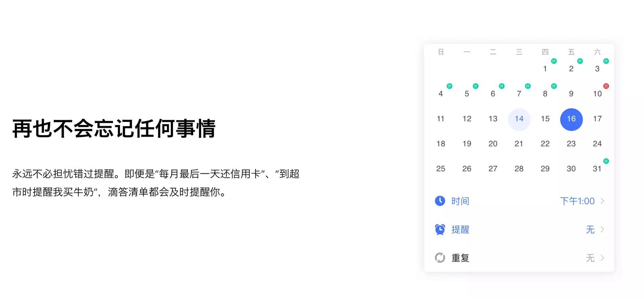This screenshot has height=300, width=644.
Task: Expand the 提醒 row chevron arrow
Action: point(602,229)
